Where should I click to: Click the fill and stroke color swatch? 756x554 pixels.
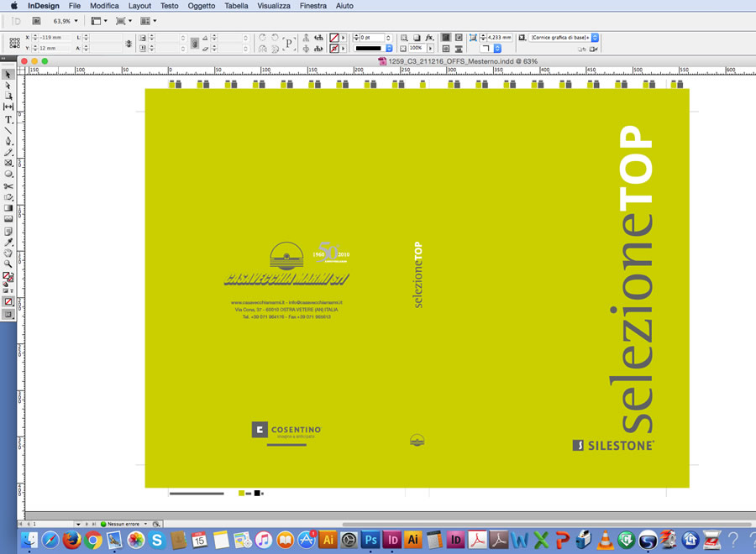pos(8,276)
